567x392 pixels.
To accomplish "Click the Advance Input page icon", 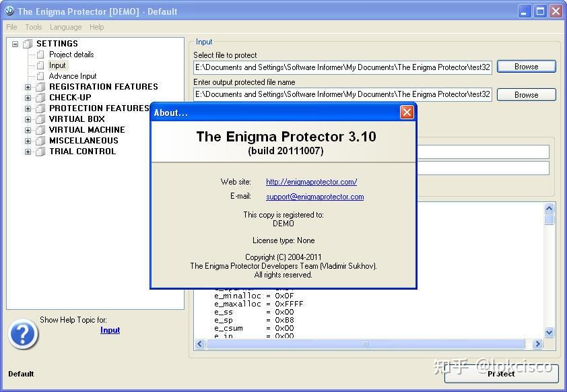I will point(40,76).
